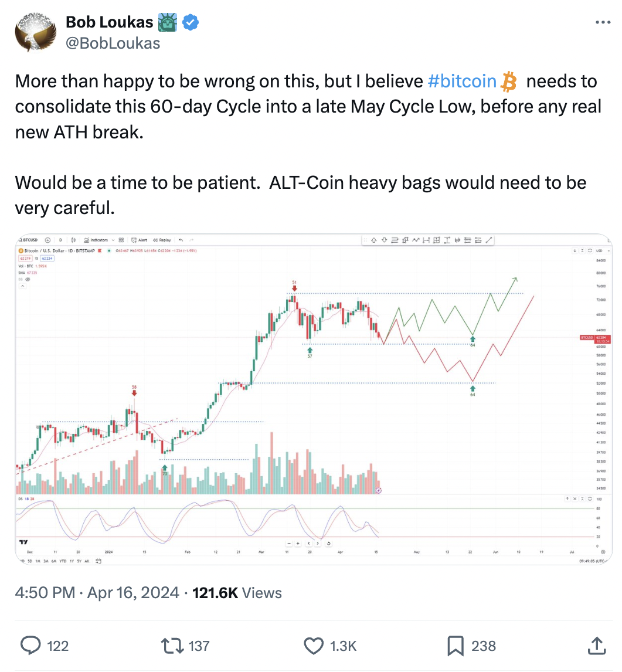This screenshot has height=672, width=622.
Task: Add symbol with the plus compare icon
Action: (x=47, y=240)
